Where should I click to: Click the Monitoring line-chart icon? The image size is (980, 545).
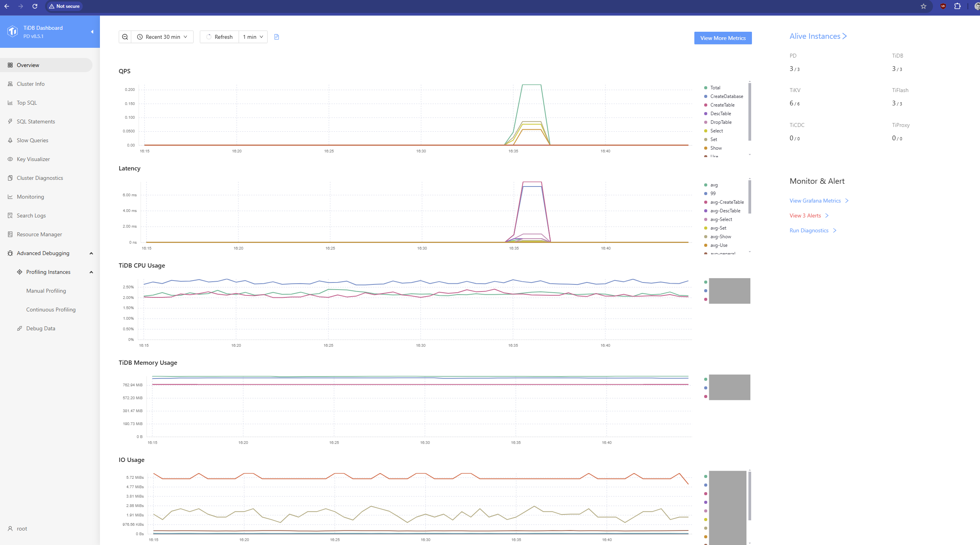10,197
